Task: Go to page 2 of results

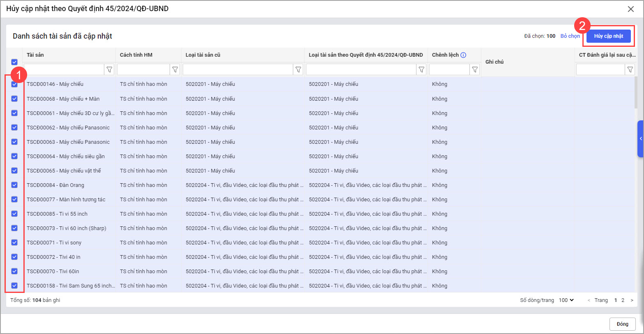Action: click(x=623, y=300)
